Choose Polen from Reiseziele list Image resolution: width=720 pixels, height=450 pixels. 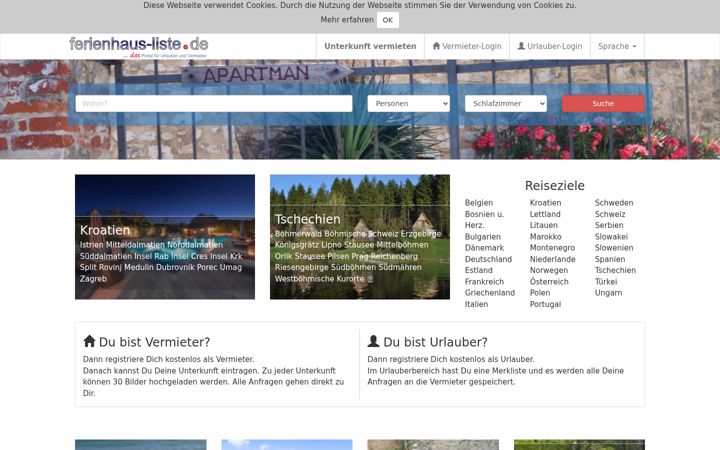pyautogui.click(x=540, y=293)
